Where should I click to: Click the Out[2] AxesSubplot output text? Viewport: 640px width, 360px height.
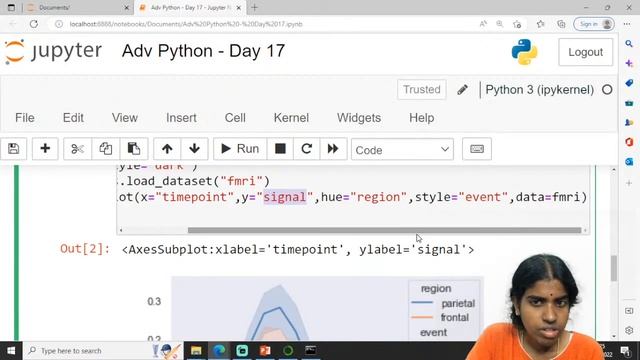(298, 249)
